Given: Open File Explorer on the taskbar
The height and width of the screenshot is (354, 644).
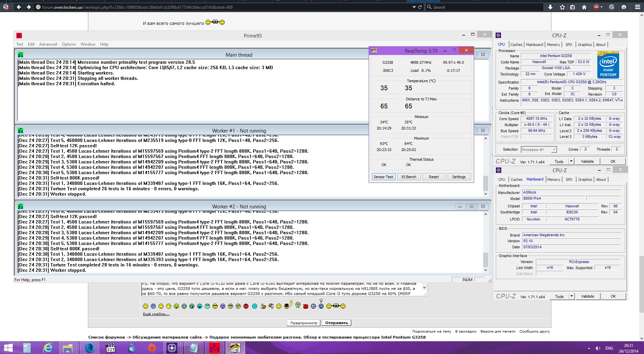Looking at the screenshot, I should click(68, 348).
